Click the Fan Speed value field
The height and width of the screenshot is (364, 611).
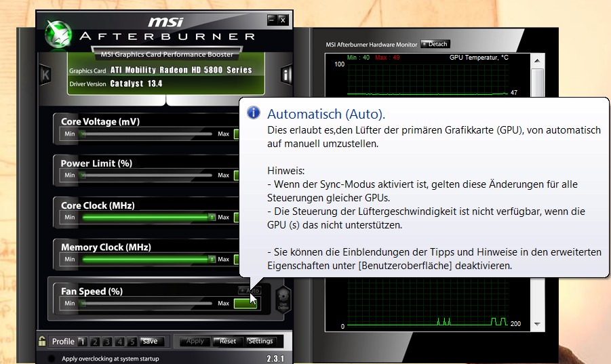(x=245, y=303)
